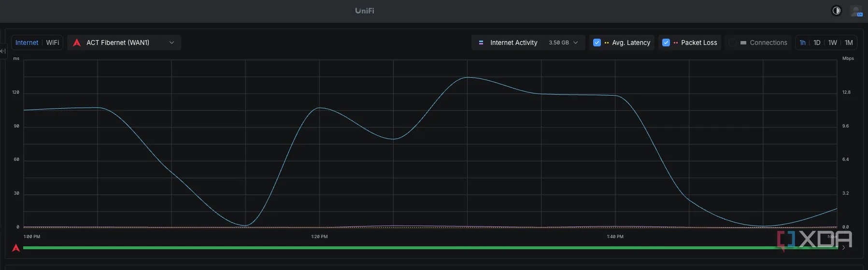Click the UniFi logo in header

coord(365,11)
